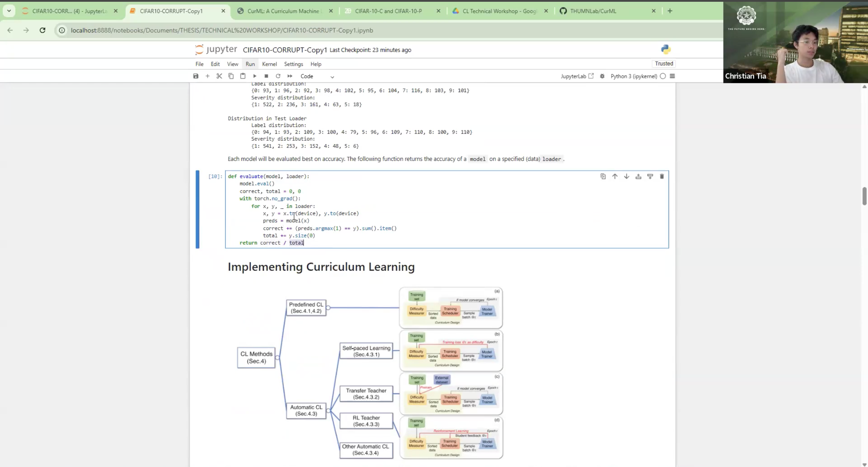Image resolution: width=868 pixels, height=467 pixels.
Task: Click the Jupyter logo
Action: 216,50
